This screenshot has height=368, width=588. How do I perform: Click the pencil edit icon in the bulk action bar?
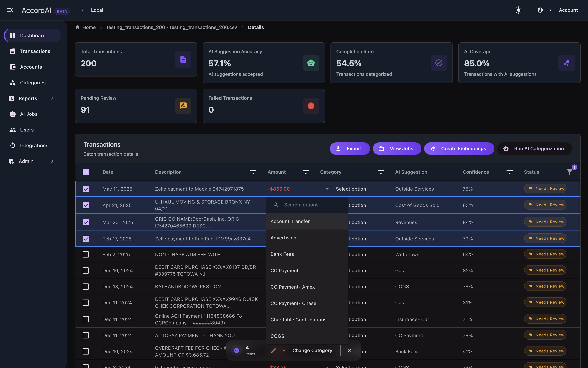(x=273, y=350)
